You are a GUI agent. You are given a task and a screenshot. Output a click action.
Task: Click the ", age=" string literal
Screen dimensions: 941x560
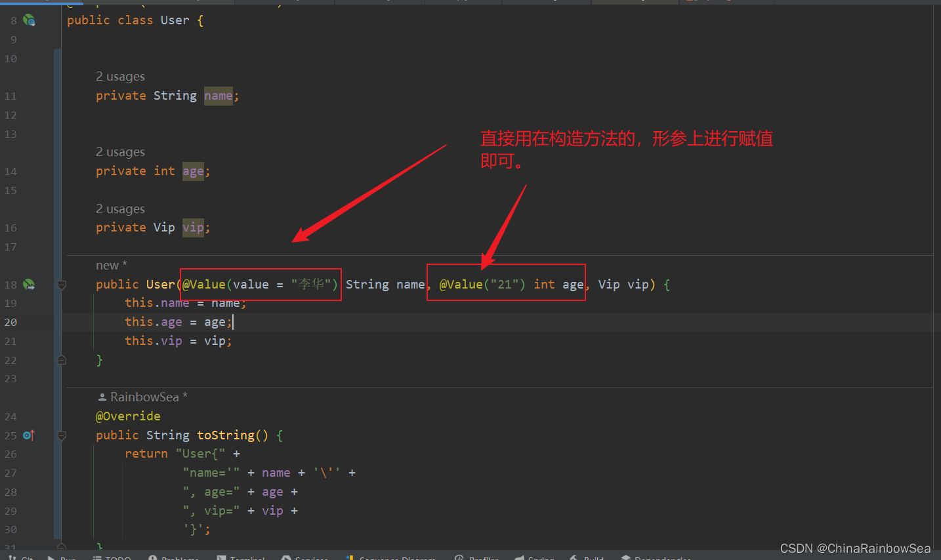(211, 492)
